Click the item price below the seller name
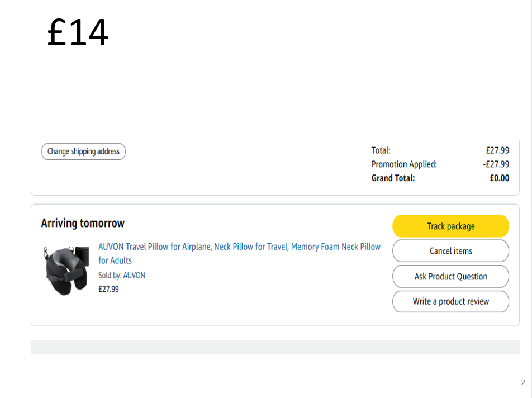 click(x=108, y=289)
